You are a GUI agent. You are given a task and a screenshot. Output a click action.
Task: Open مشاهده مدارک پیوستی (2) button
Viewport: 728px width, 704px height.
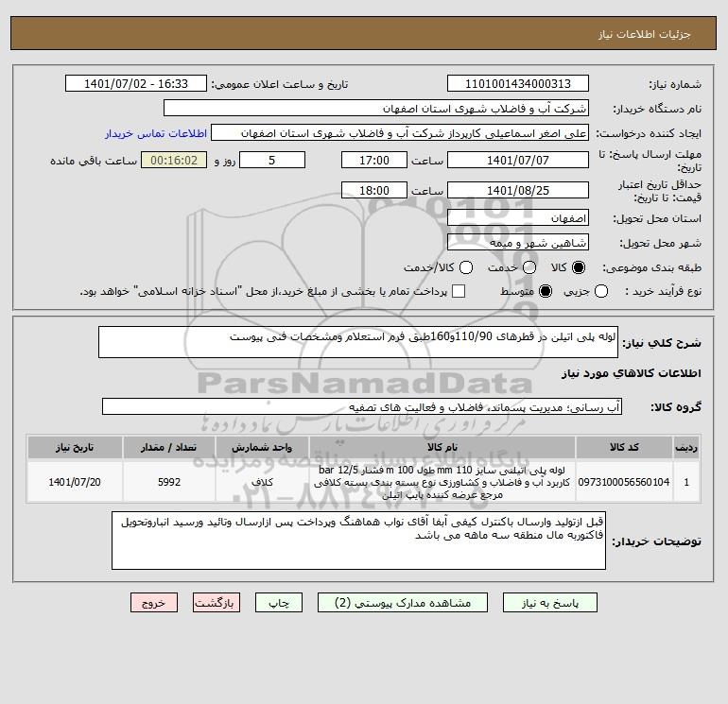coord(403,603)
